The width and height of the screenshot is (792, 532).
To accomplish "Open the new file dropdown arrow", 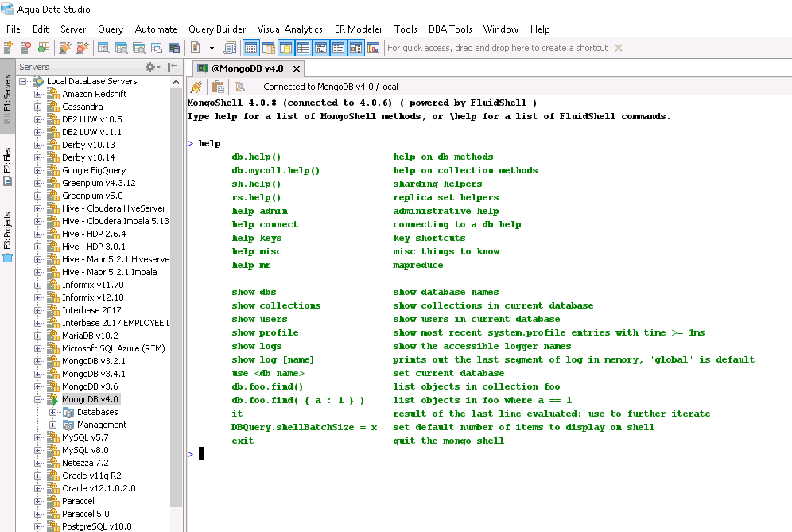I will (x=211, y=48).
